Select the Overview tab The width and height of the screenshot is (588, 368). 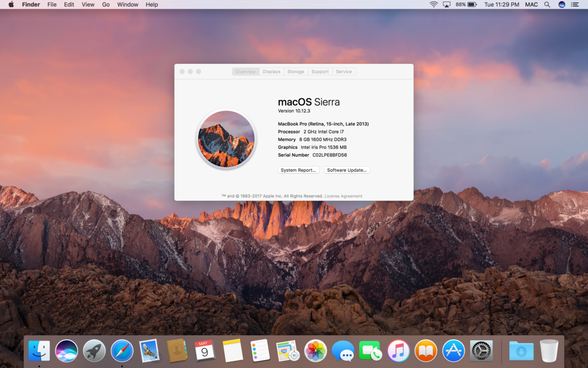coord(246,71)
